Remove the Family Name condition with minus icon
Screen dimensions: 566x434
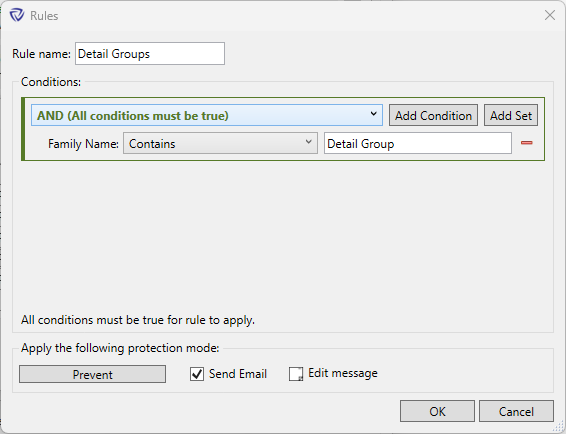coord(527,143)
